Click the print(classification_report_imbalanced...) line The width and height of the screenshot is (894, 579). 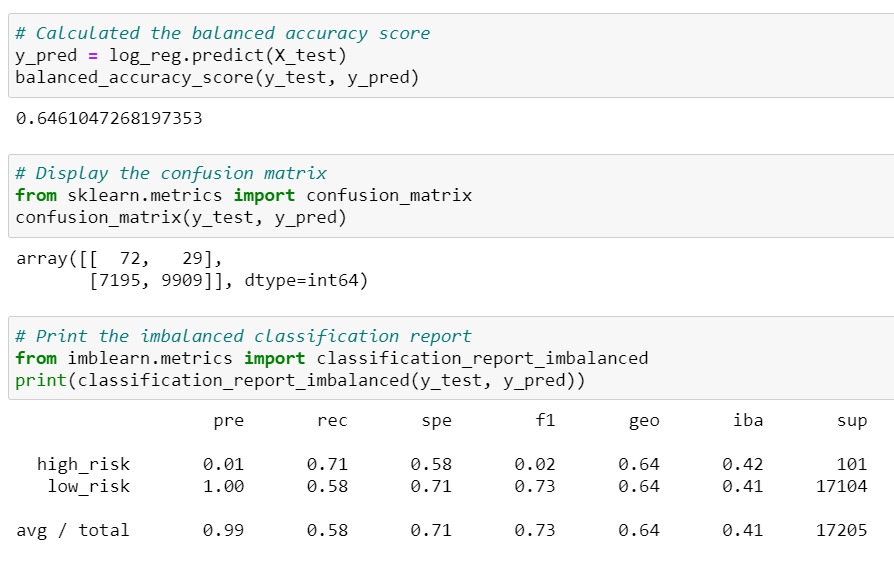tap(300, 381)
